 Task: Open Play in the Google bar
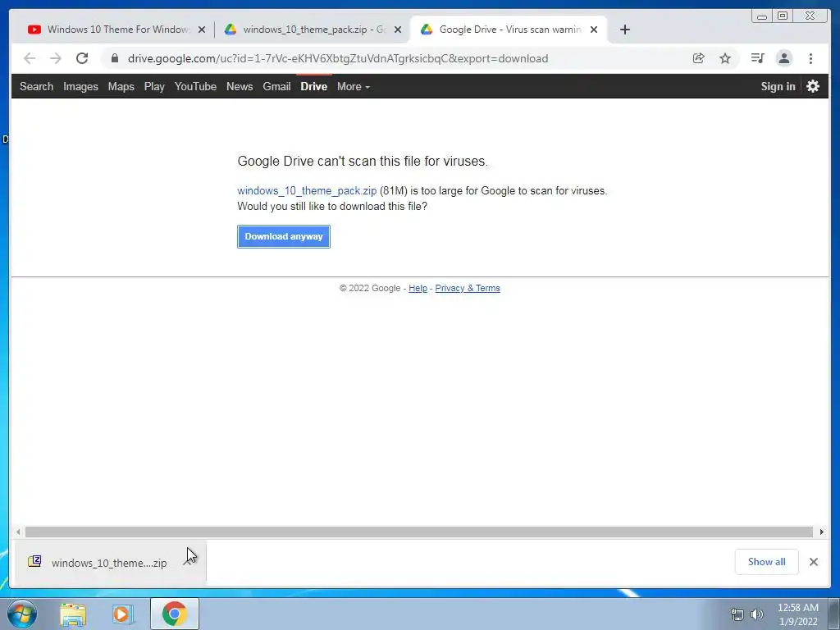click(154, 86)
